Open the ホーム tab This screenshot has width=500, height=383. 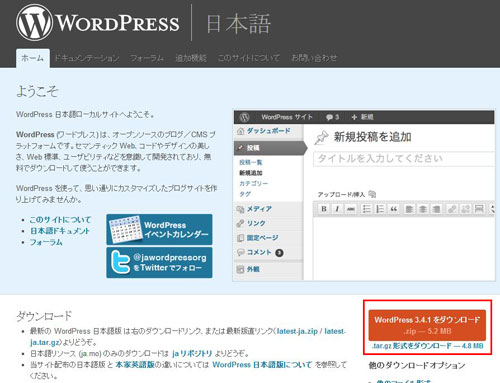pos(33,58)
